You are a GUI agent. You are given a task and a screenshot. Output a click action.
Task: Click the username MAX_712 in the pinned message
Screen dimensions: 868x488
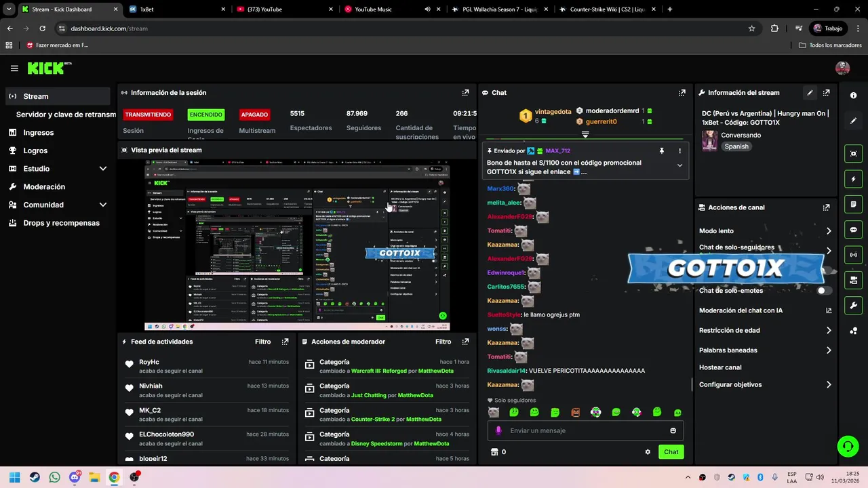tap(557, 151)
